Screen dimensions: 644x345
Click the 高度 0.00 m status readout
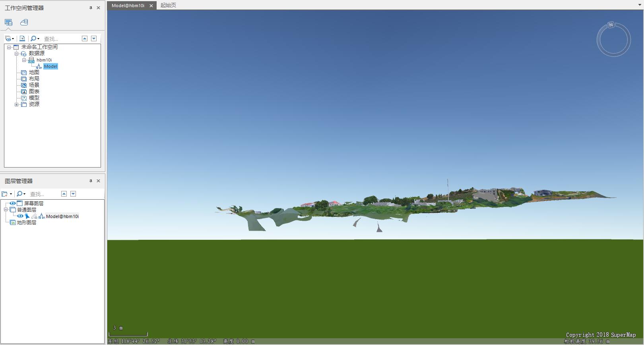(x=239, y=341)
